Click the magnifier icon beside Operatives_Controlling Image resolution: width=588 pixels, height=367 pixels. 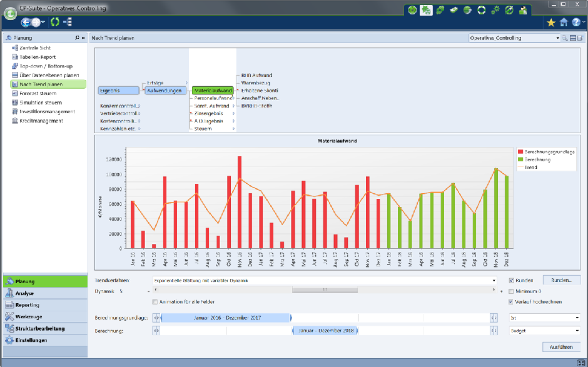tap(564, 38)
